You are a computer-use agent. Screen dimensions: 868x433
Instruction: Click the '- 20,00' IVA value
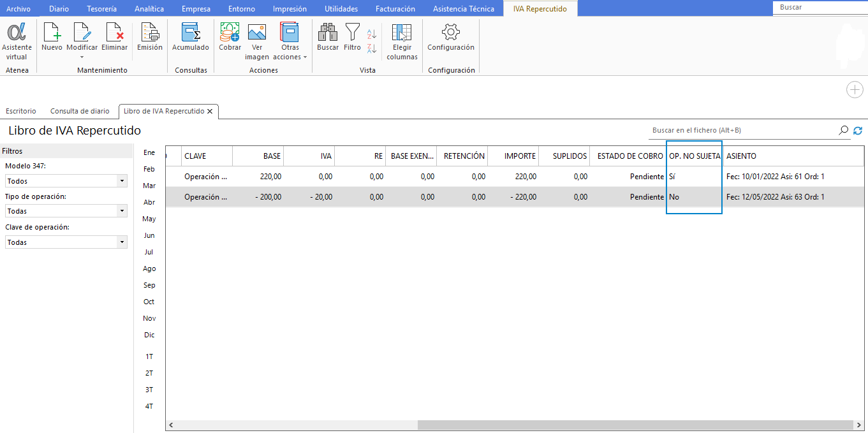[321, 197]
